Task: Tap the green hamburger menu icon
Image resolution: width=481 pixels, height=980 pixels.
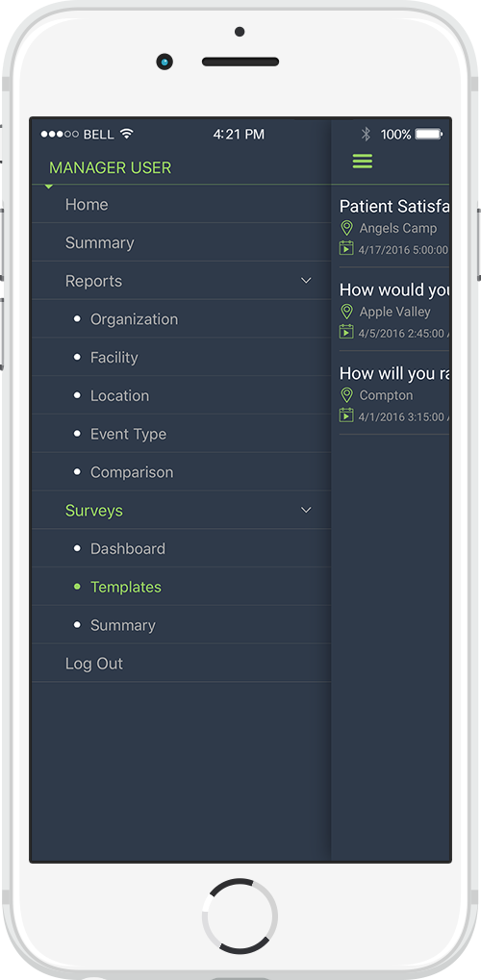Action: (362, 162)
